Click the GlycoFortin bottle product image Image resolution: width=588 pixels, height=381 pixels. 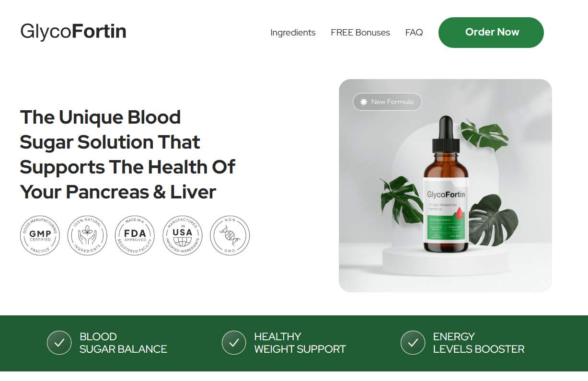445,185
